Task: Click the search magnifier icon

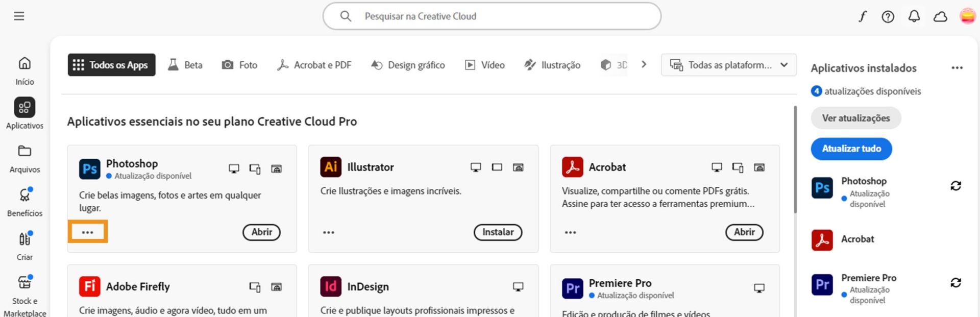Action: (x=346, y=16)
